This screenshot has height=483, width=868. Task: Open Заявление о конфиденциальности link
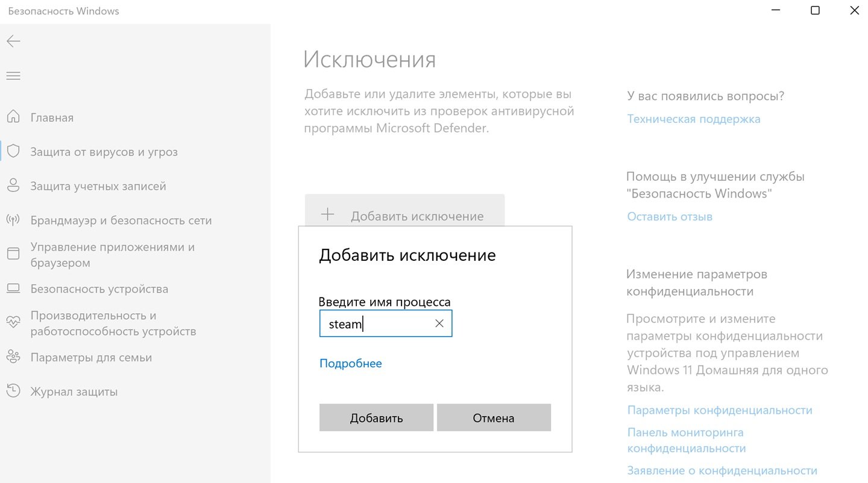click(x=722, y=471)
